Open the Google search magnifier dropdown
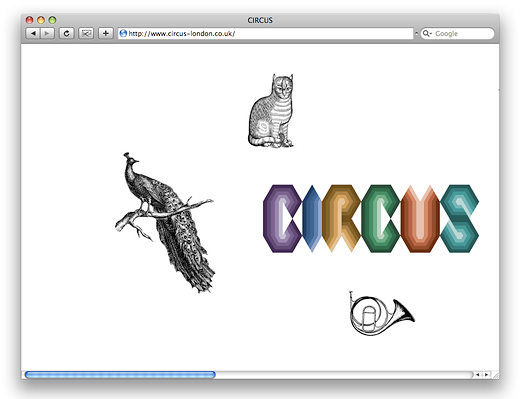 (427, 33)
